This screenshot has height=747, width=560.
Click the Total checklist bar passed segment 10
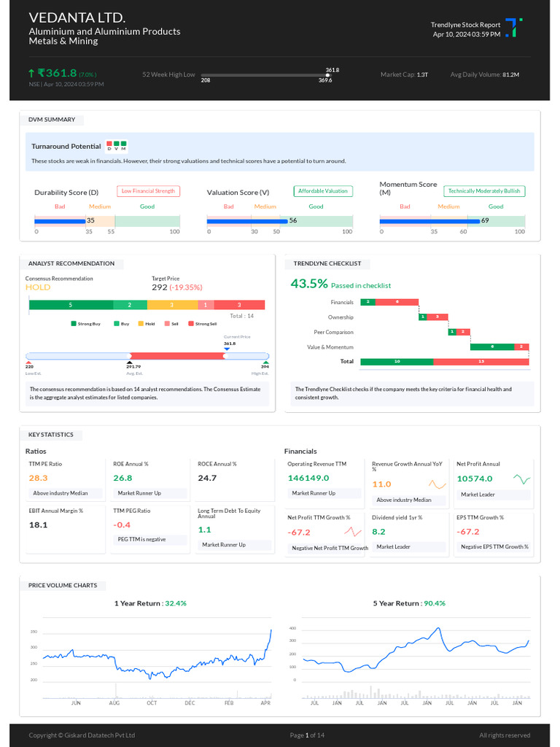tap(397, 362)
